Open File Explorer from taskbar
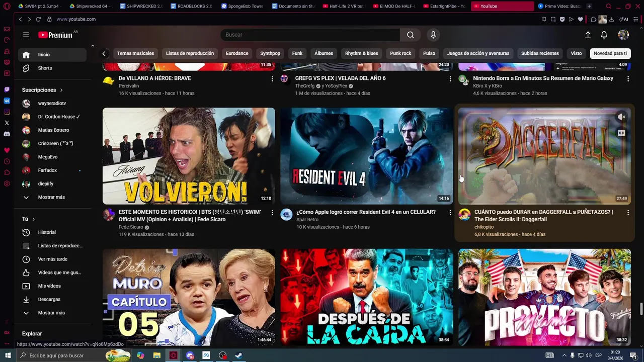This screenshot has height=362, width=644. 156,355
